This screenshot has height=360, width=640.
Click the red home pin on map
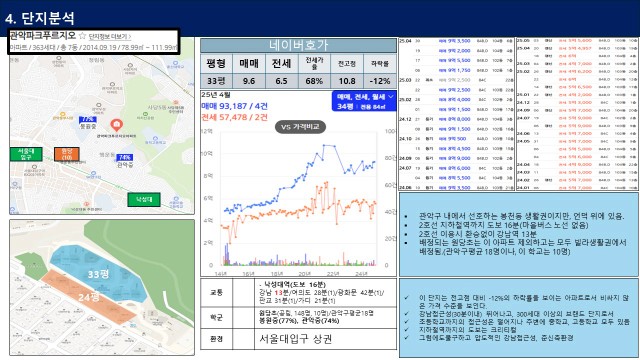pos(116,125)
